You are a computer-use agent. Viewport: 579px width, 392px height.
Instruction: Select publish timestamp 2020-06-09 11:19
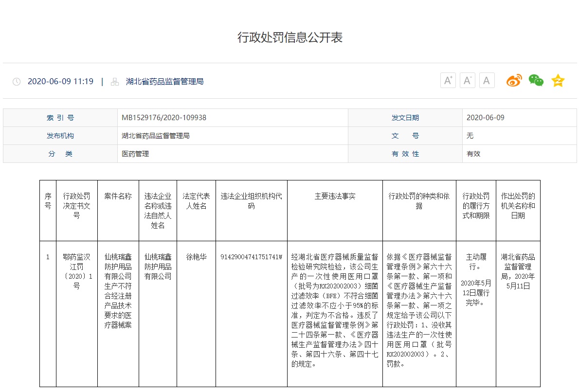[x=60, y=82]
